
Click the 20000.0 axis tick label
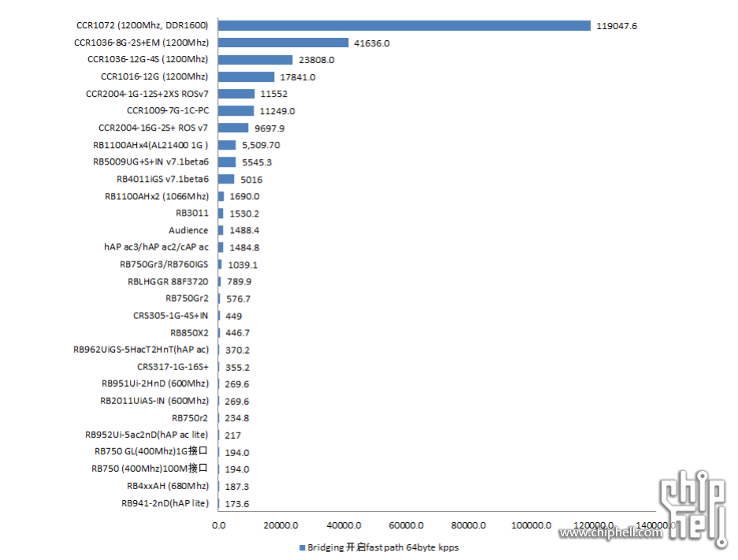point(281,525)
